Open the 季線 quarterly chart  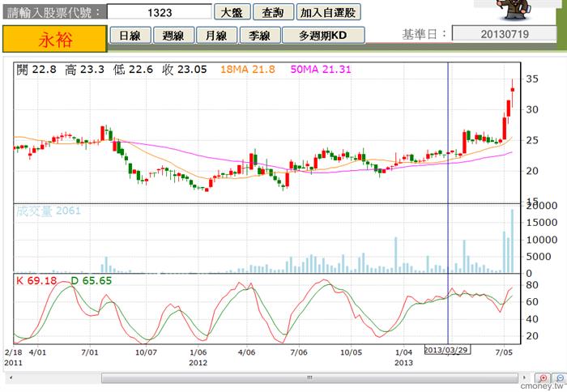(259, 36)
